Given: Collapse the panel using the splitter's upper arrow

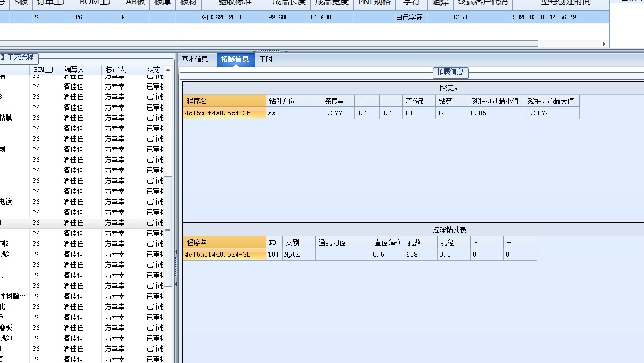Looking at the screenshot, I should click(x=176, y=252).
